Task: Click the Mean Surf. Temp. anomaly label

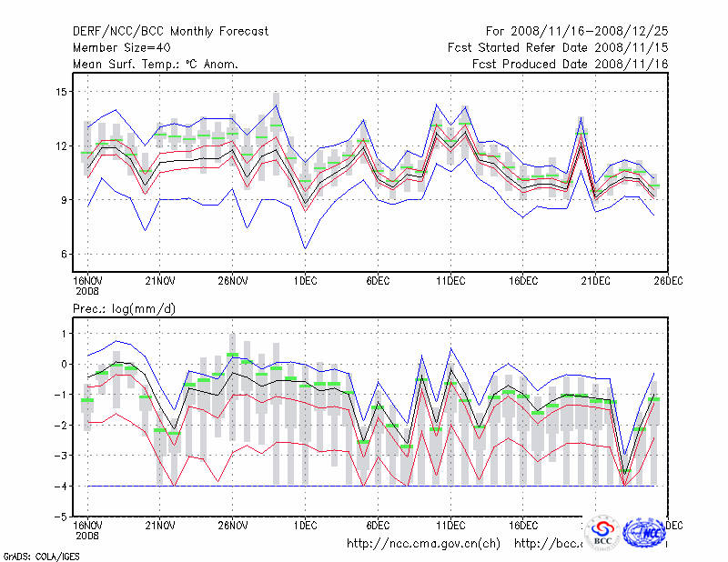Action: tap(156, 65)
